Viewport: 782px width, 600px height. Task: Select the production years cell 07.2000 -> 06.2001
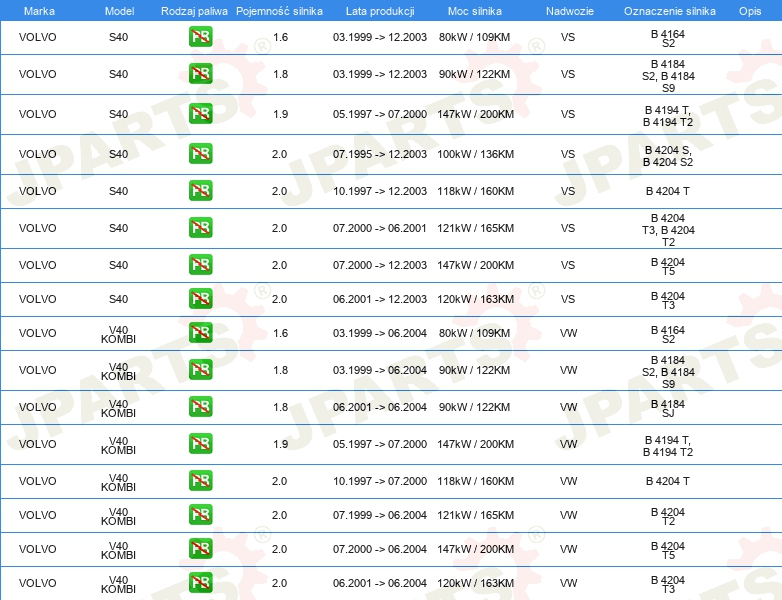[x=380, y=228]
